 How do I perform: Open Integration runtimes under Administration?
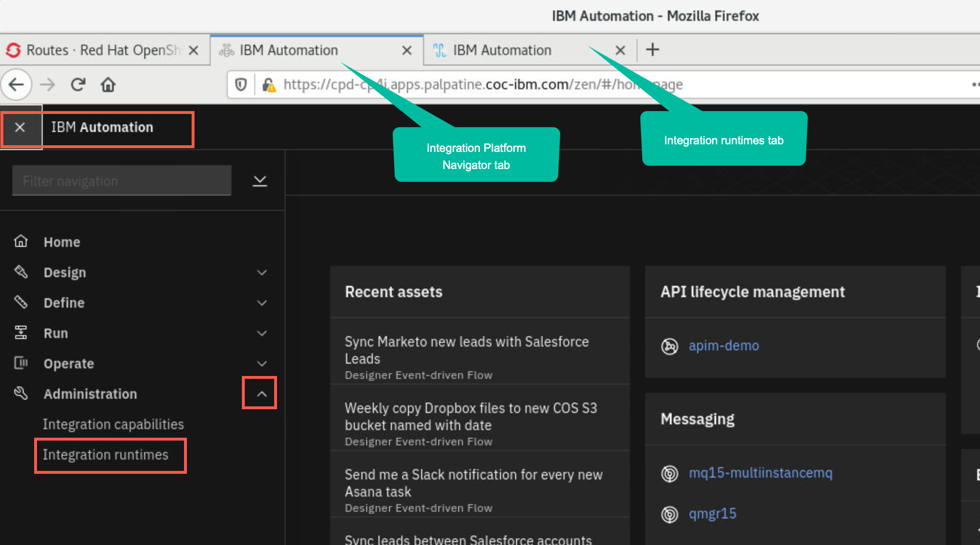pyautogui.click(x=105, y=455)
